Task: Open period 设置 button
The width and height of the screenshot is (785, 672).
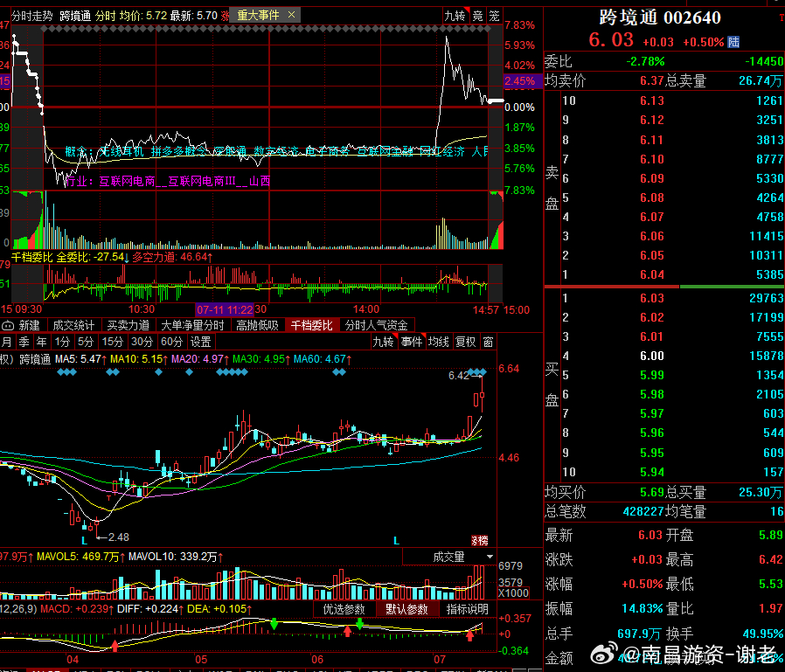Action: (x=201, y=342)
